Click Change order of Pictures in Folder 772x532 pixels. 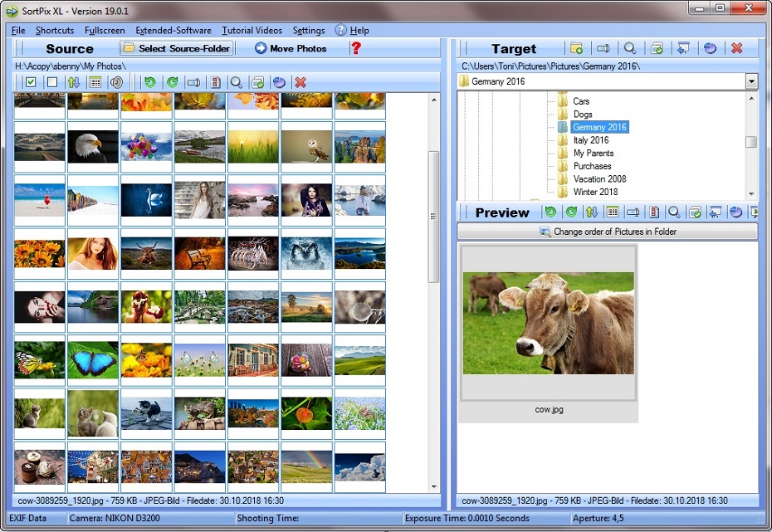click(x=607, y=232)
